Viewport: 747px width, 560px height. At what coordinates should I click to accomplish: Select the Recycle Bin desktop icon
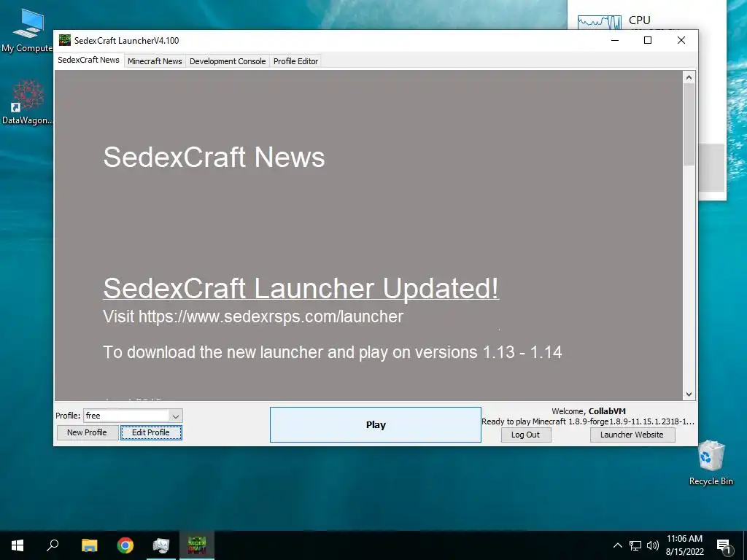tap(711, 463)
